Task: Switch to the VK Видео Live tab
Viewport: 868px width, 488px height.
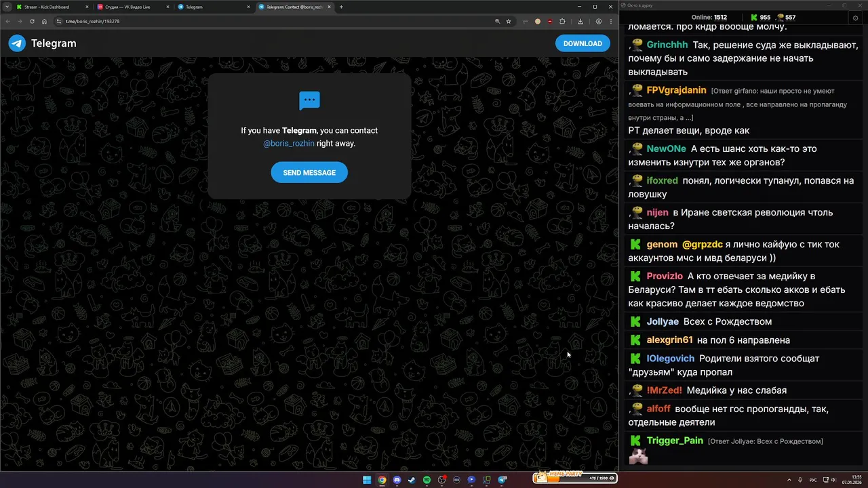Action: 132,7
